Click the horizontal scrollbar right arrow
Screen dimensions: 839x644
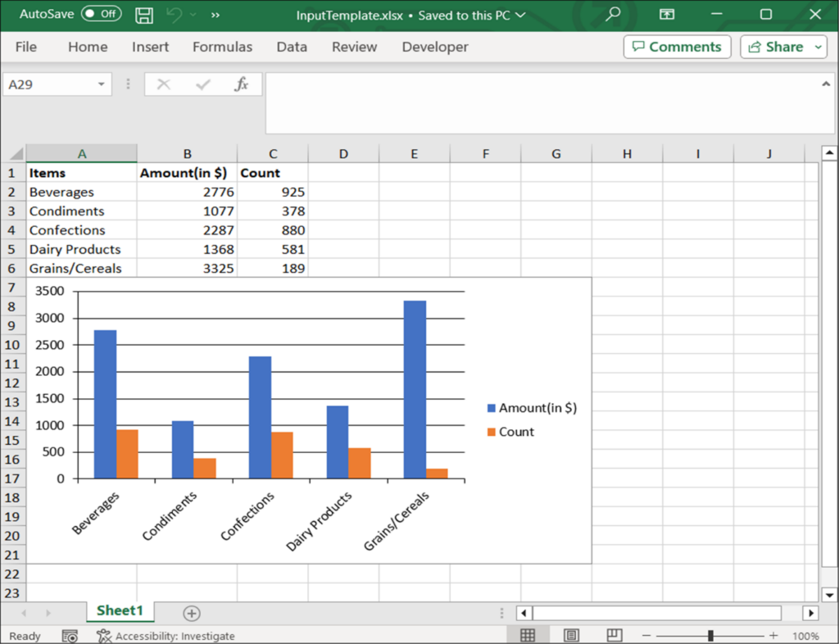(810, 613)
